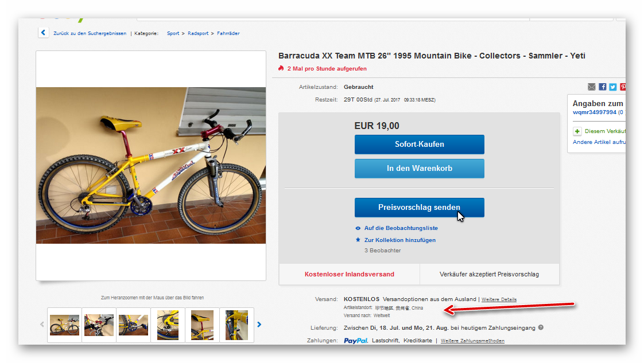Open the Sport category breadcrumb
The height and width of the screenshot is (363, 644).
click(x=173, y=33)
